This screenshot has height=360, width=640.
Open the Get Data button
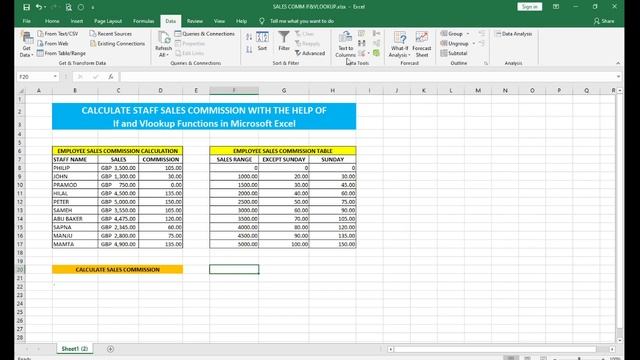click(27, 44)
